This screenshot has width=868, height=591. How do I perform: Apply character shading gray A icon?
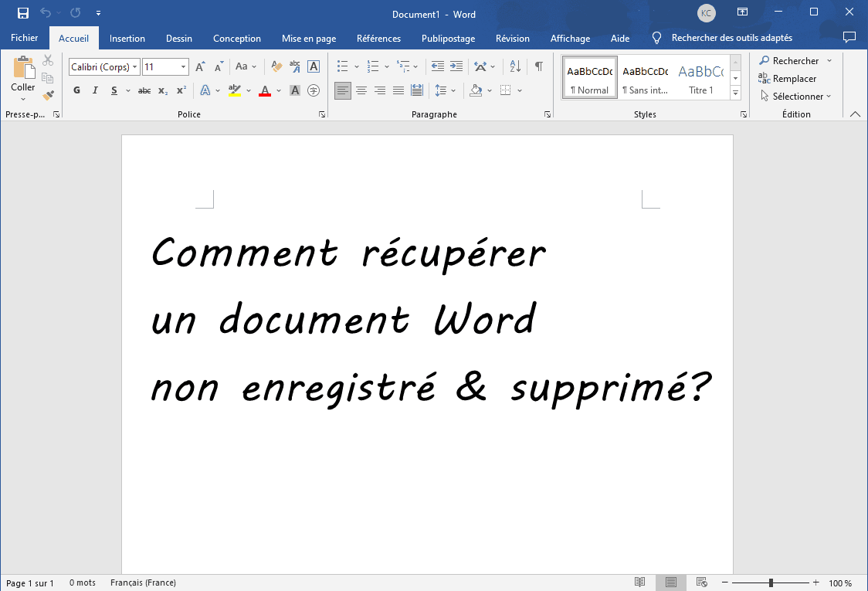pos(295,90)
